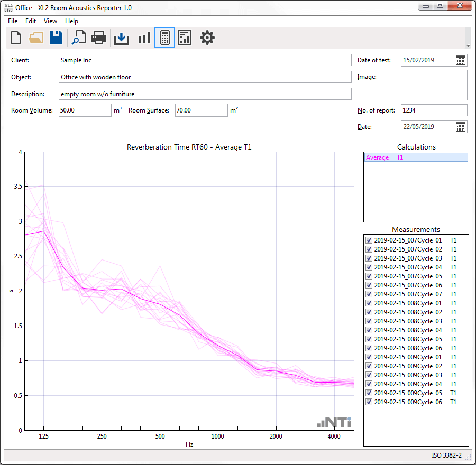This screenshot has width=476, height=465.
Task: Click the printer icon
Action: click(x=99, y=38)
